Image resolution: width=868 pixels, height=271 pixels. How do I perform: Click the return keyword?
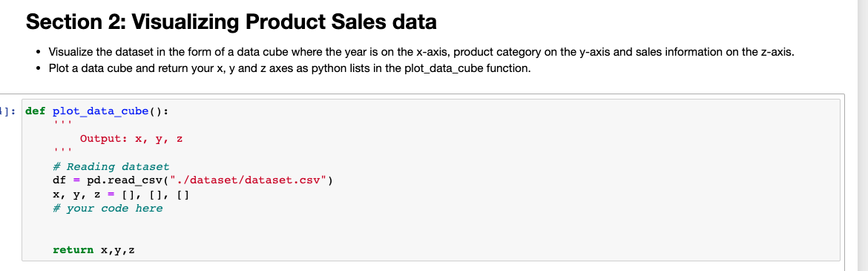[73, 250]
